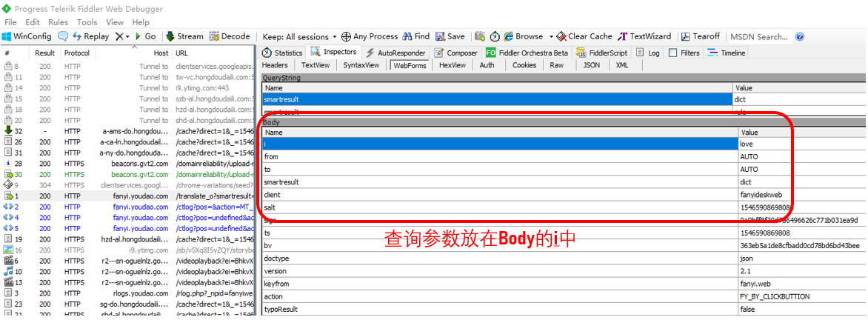Open the Timeline tab
This screenshot has width=868, height=320.
(727, 53)
